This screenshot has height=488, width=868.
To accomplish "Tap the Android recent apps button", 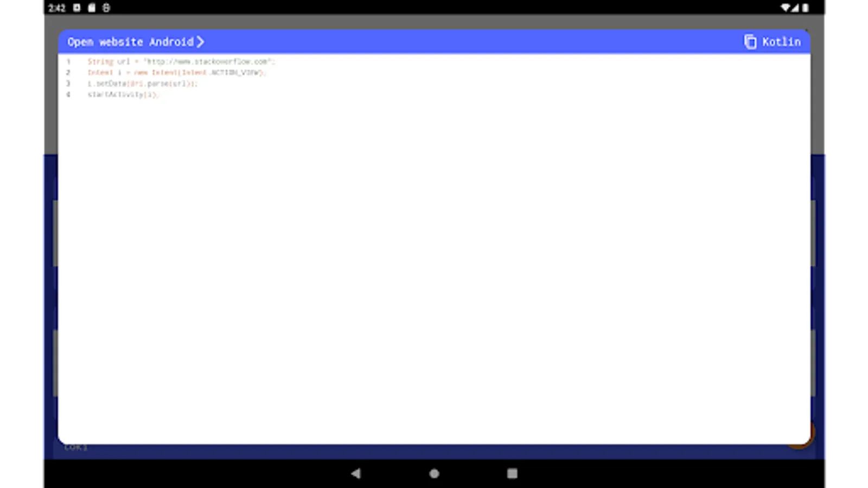I will coord(512,473).
